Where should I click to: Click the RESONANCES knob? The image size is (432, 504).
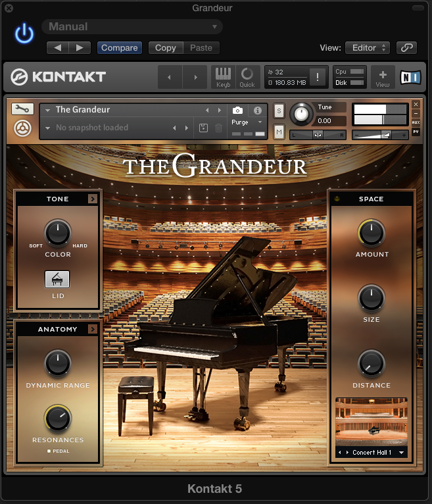[58, 418]
